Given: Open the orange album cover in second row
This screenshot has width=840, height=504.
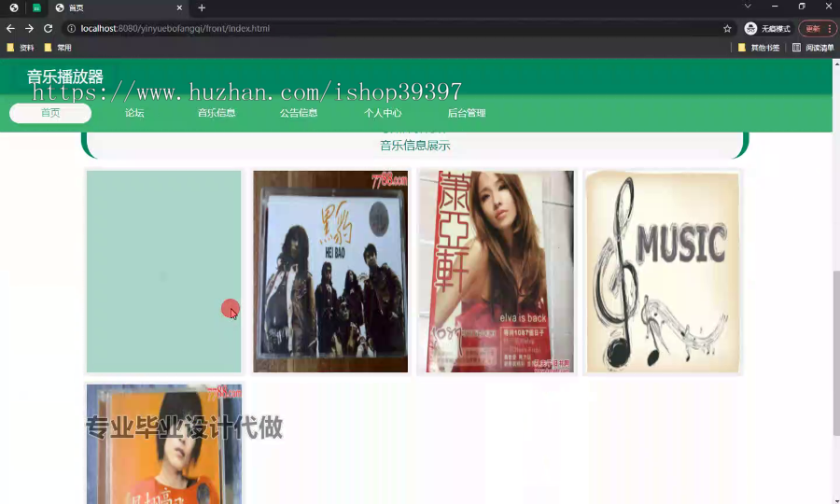Looking at the screenshot, I should (164, 444).
